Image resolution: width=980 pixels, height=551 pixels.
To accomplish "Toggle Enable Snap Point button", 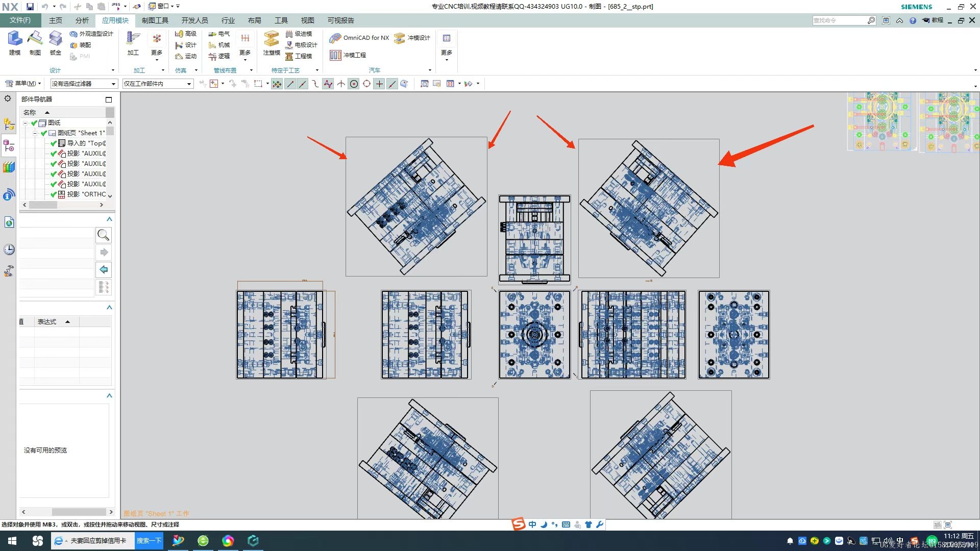I will (x=277, y=84).
